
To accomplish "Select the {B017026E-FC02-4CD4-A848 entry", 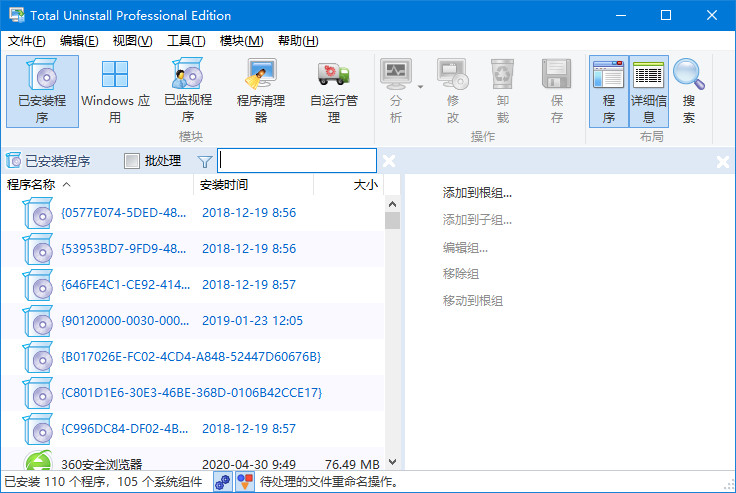I will [192, 357].
